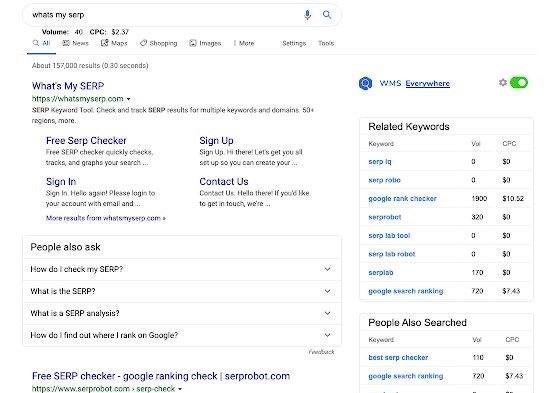Click the microphone voice search icon
Image resolution: width=550 pixels, height=393 pixels.
tap(307, 15)
